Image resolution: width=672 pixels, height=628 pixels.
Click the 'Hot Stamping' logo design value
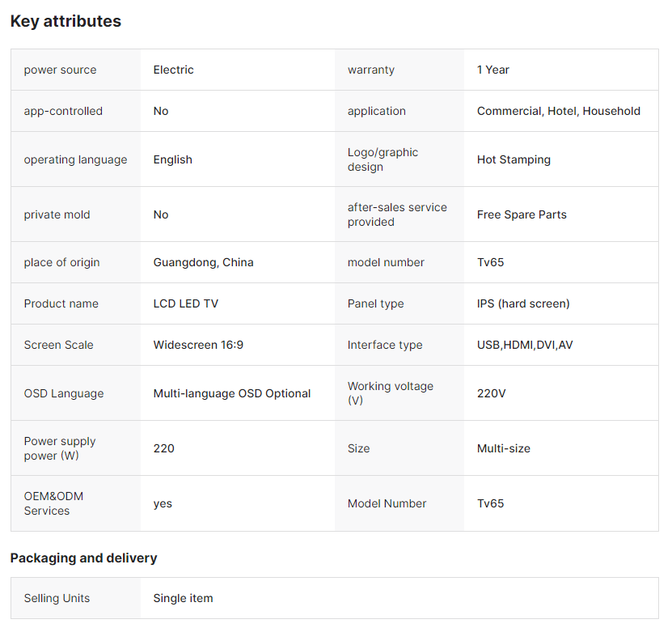point(514,159)
